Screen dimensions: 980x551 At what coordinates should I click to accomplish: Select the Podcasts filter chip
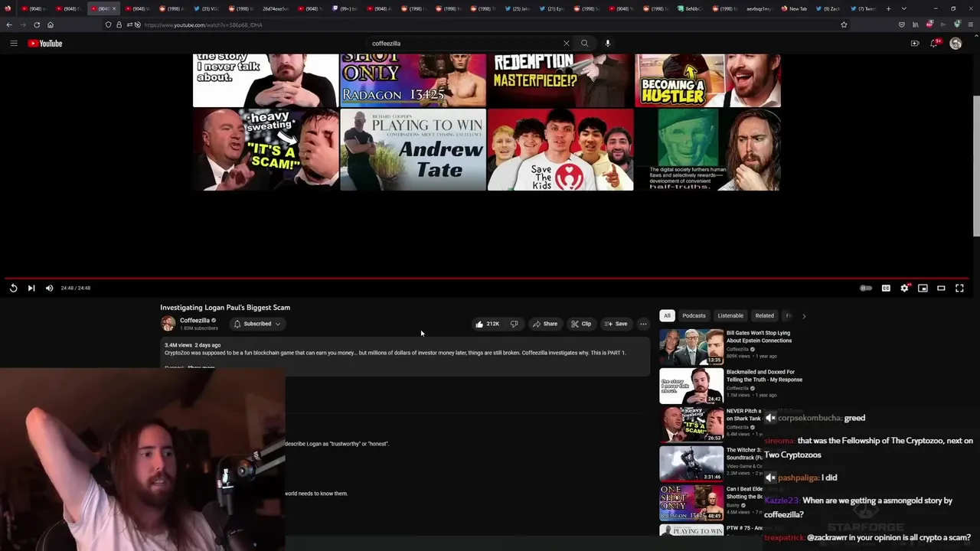click(694, 315)
